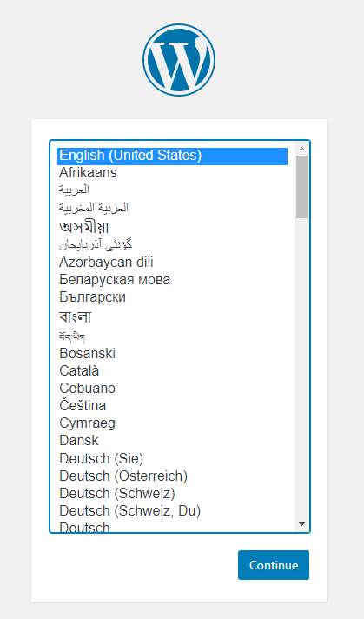Click the language list scrollbar thumb

[x=302, y=186]
